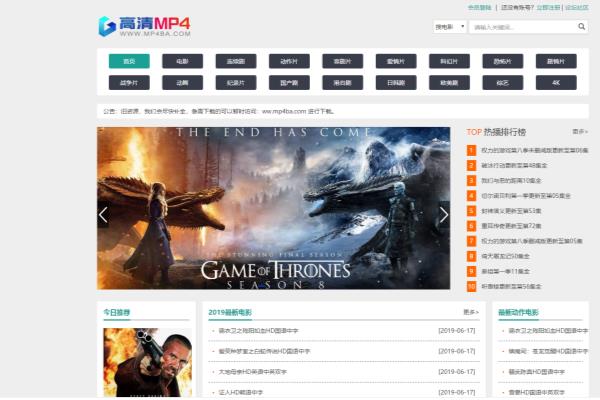Click the 2019最新电影 section heading
The height and width of the screenshot is (400, 600).
click(230, 312)
